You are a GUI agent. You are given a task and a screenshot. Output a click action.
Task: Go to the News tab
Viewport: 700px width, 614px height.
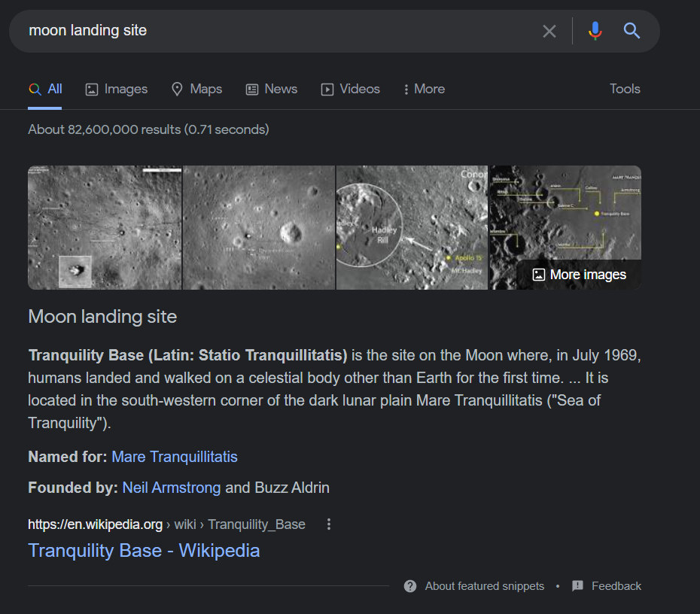click(x=272, y=90)
